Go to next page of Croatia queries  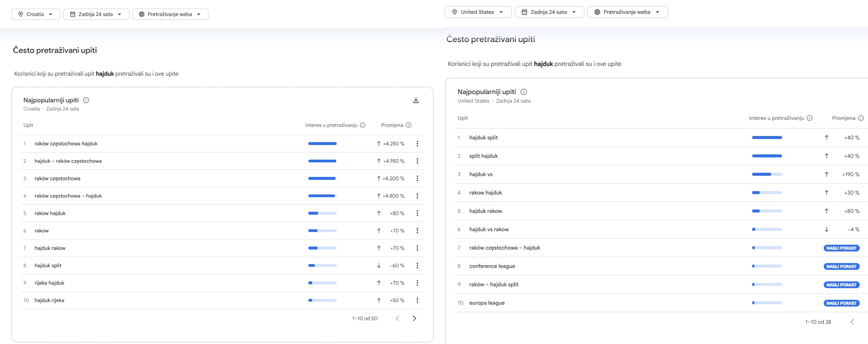[414, 319]
